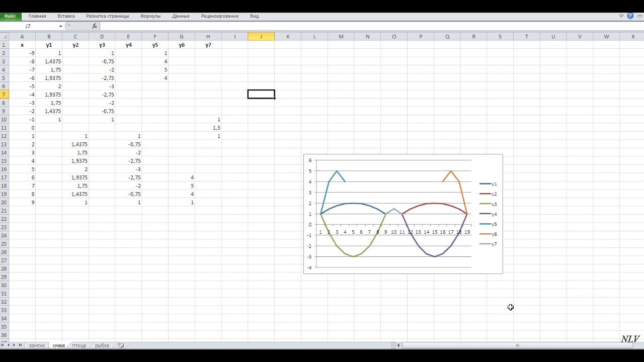Click cell F4 containing 5
The image size is (644, 362).
(155, 70)
